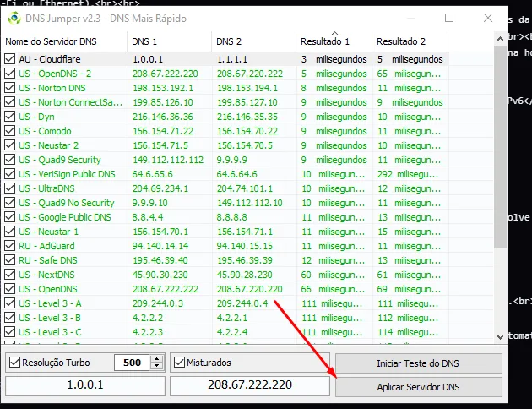Disable the Resolução Turbo checkbox
This screenshot has width=532, height=409.
14,363
